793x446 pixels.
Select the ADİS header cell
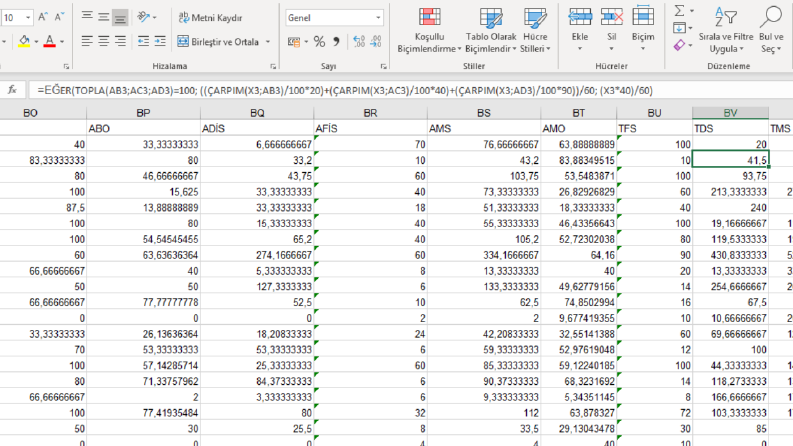[257, 128]
